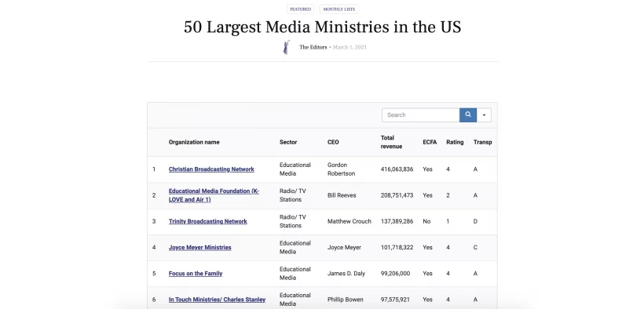644x309 pixels.
Task: Sort by Transp column header
Action: 482,142
